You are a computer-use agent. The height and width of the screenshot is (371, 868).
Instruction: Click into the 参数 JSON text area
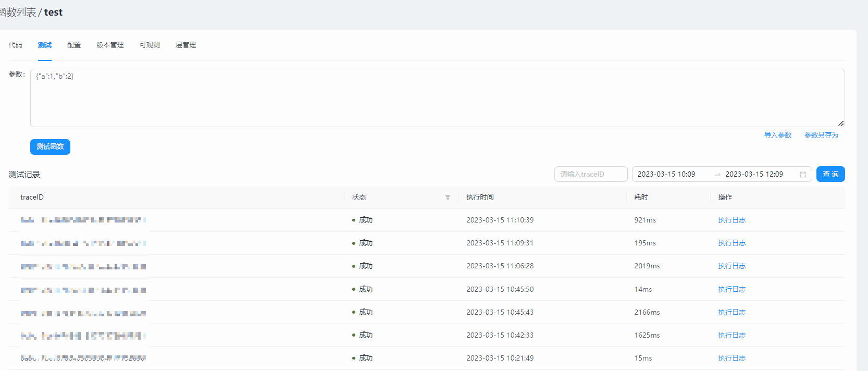point(438,98)
